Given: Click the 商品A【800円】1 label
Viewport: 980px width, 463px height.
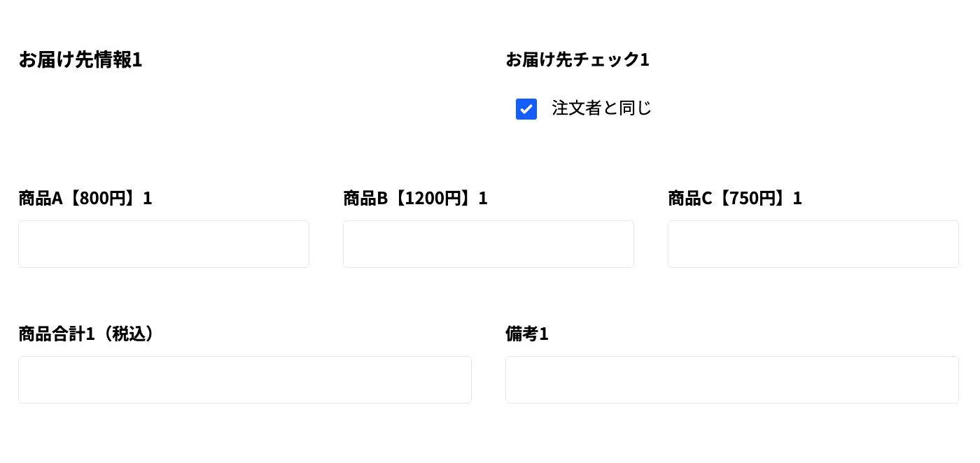Looking at the screenshot, I should click(85, 199).
